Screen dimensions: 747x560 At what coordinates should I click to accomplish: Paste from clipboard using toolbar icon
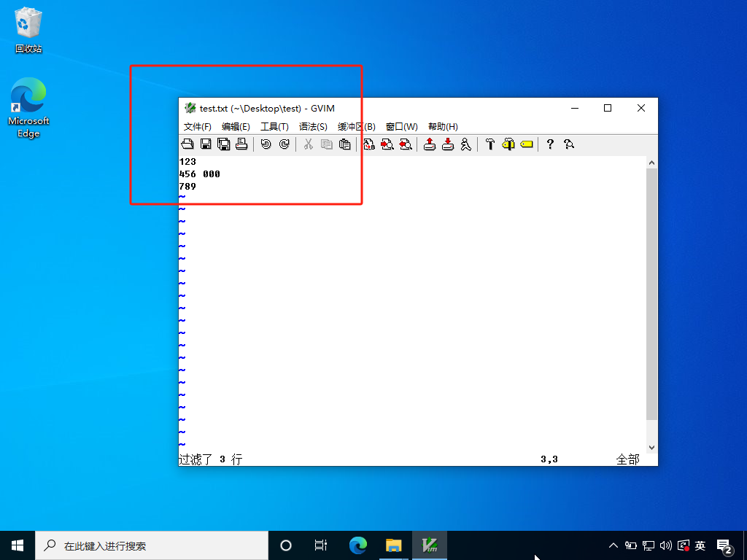[x=344, y=144]
